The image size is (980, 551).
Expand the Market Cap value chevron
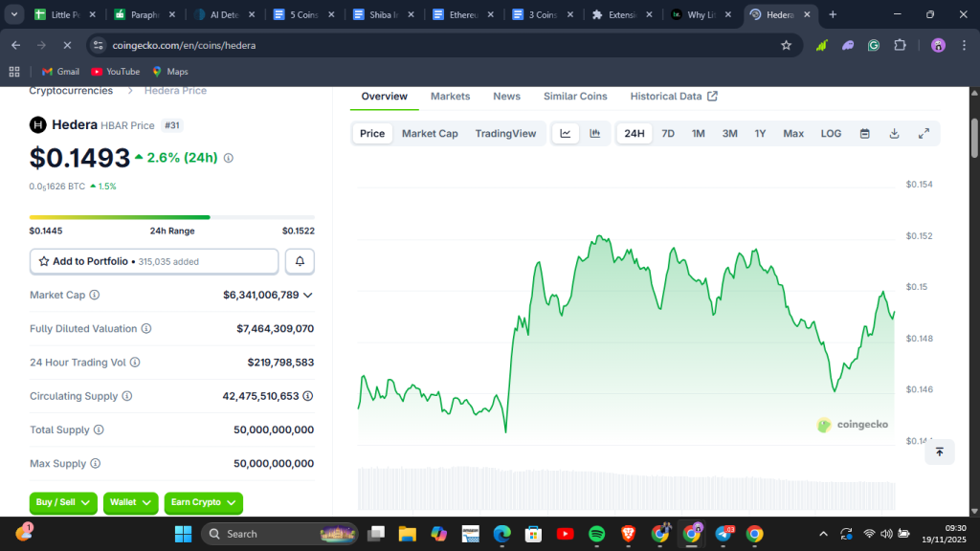point(308,296)
